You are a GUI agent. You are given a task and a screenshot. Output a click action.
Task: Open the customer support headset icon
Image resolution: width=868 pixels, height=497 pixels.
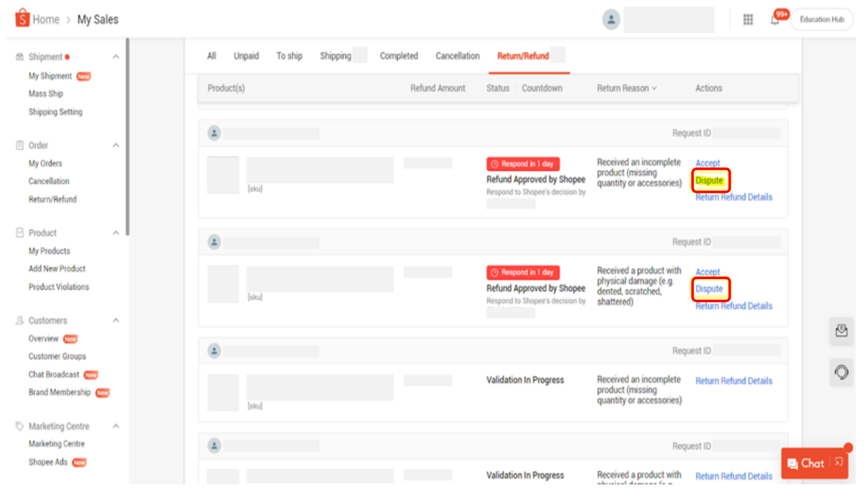point(842,372)
